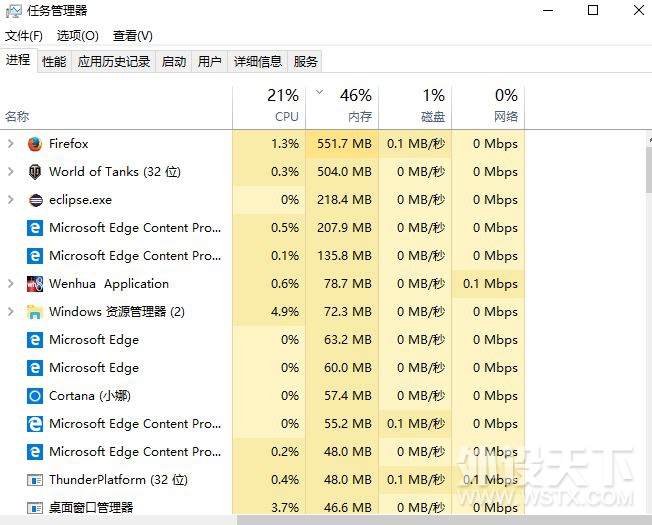Select the Wenhua Application row name
652x525 pixels.
pyautogui.click(x=109, y=284)
